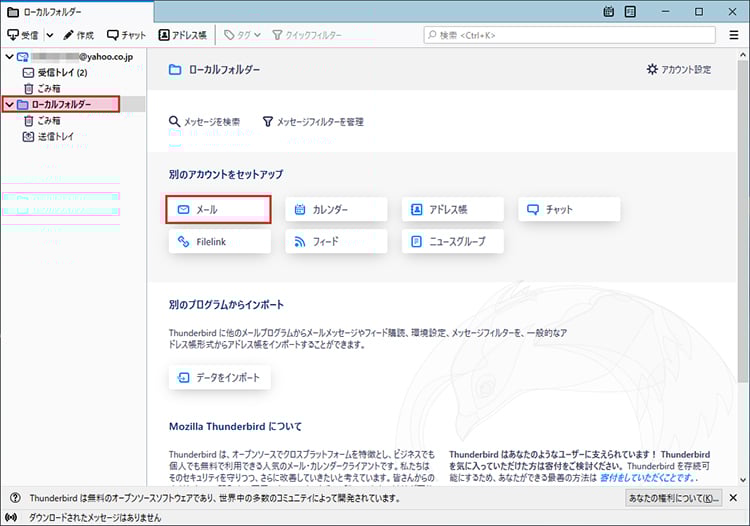Select the yahoo.co.jp account row
The width and height of the screenshot is (750, 526).
(74, 56)
